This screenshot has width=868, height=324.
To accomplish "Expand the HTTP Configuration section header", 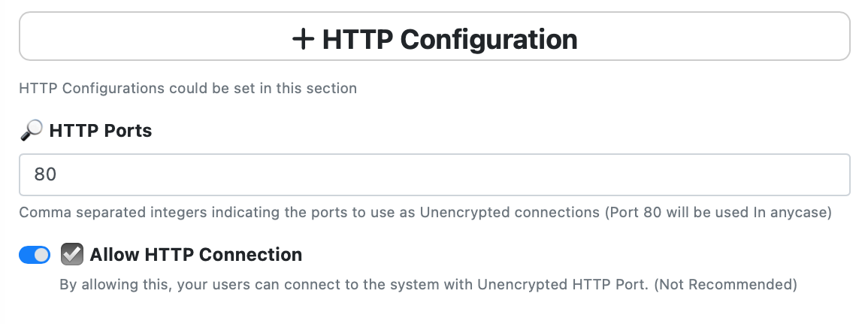I will (x=434, y=36).
